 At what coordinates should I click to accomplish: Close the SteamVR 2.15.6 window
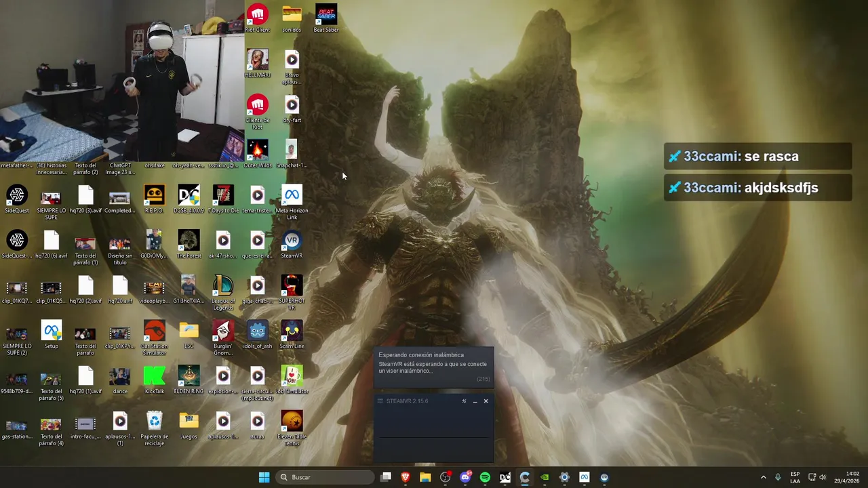tap(486, 401)
